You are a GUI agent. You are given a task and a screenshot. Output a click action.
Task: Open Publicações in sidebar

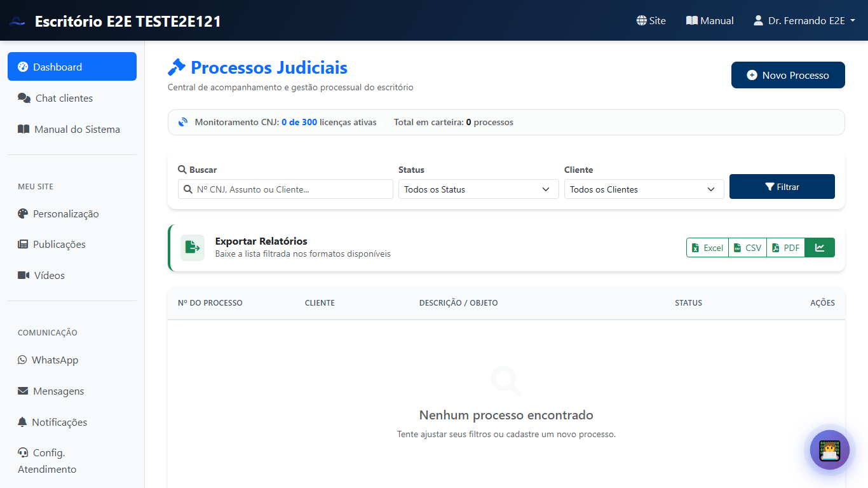click(x=72, y=244)
